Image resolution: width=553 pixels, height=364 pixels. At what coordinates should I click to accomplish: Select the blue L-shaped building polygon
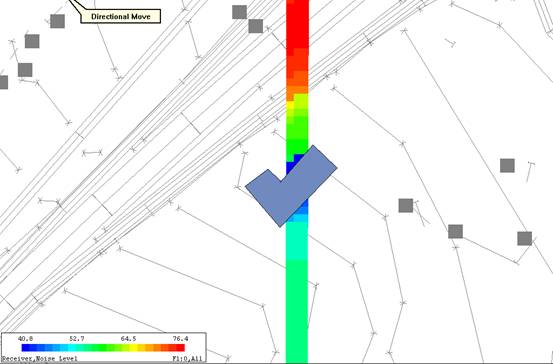click(290, 187)
